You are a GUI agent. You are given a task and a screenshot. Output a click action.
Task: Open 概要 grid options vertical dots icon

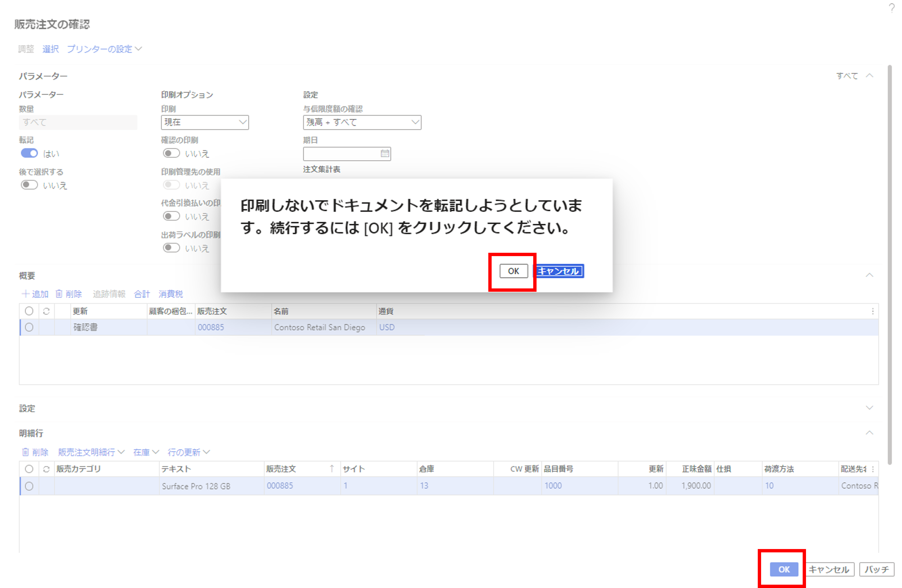click(x=873, y=311)
